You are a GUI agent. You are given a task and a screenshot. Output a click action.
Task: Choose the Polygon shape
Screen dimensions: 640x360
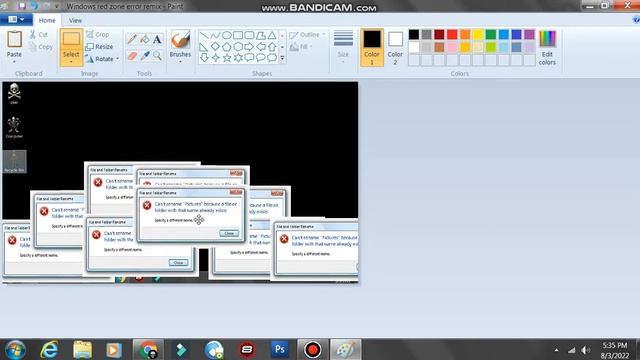click(260, 36)
